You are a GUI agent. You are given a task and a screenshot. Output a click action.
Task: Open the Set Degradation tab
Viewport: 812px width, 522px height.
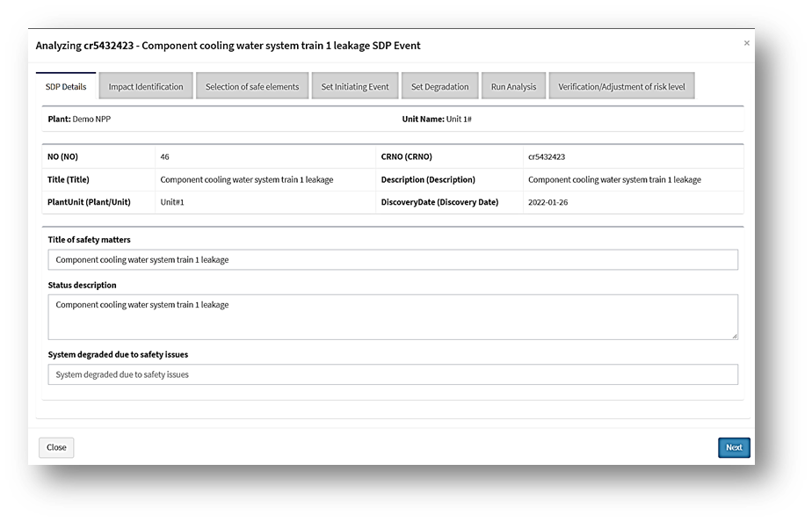point(440,87)
